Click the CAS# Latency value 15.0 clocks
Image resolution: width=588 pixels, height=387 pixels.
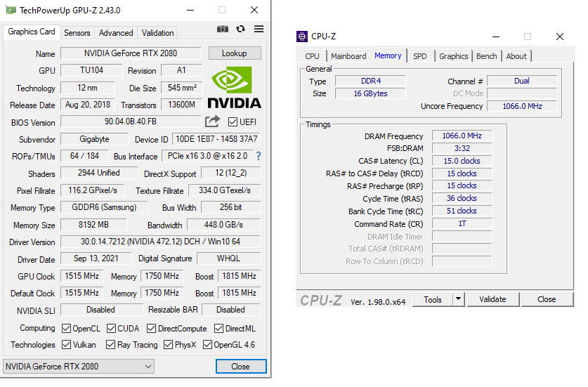pos(462,161)
